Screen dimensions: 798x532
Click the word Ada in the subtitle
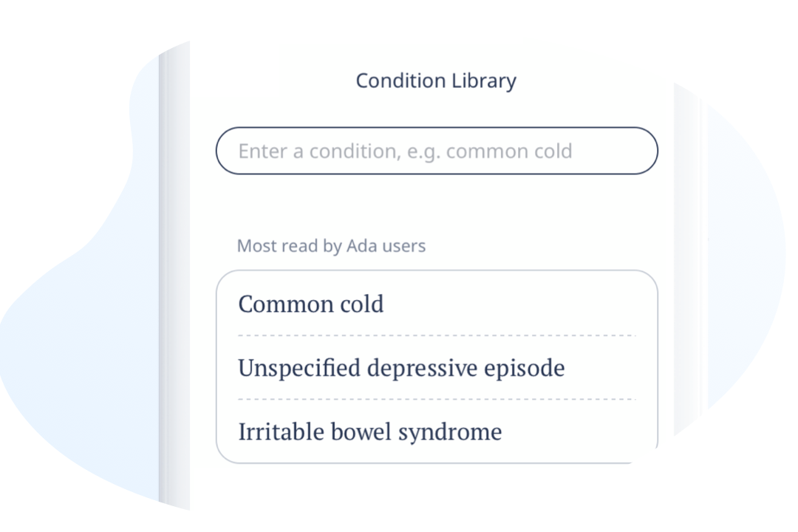click(362, 246)
